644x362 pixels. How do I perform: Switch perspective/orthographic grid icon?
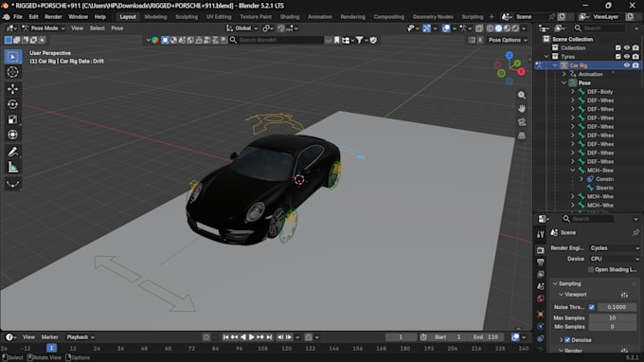tap(522, 136)
